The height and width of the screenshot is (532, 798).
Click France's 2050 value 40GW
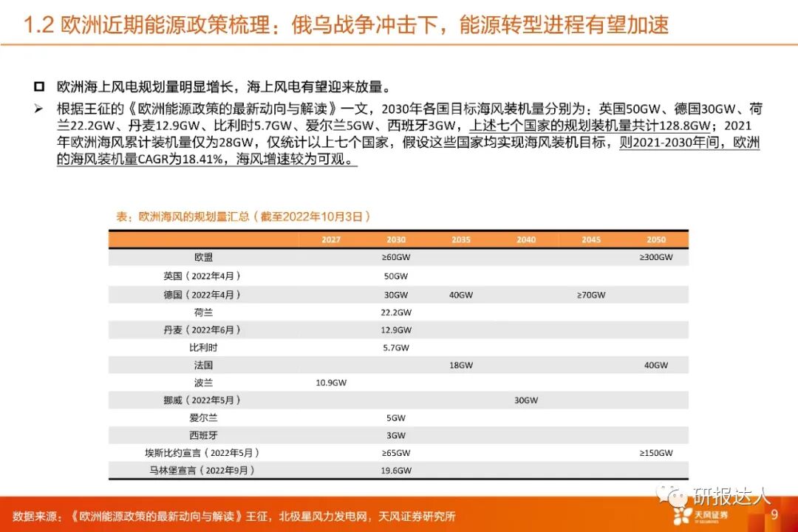(656, 365)
